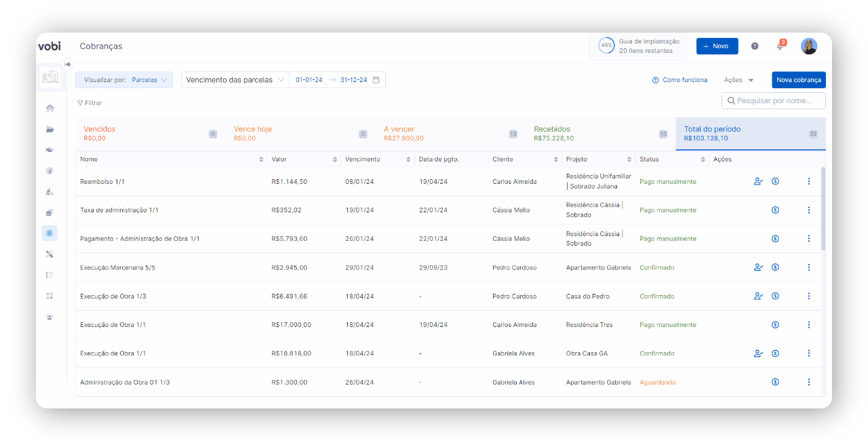This screenshot has height=441, width=868.
Task: Click end date 31-12-24 field
Action: [x=354, y=80]
